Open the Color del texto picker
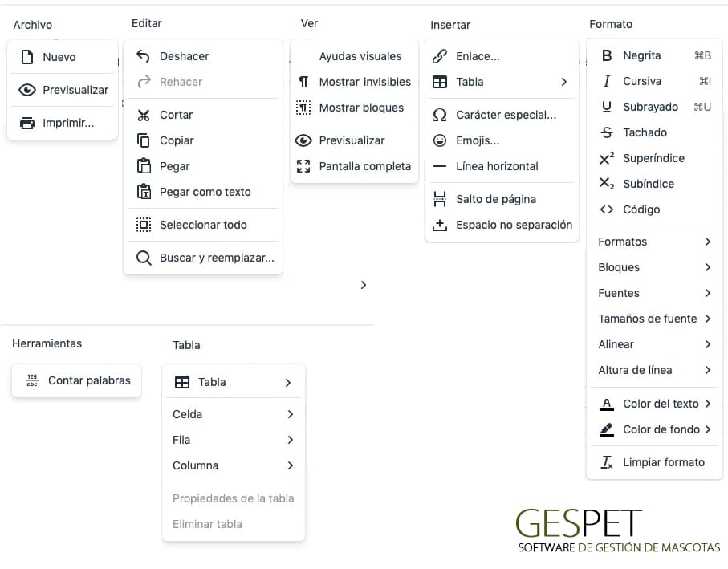728x569 pixels. click(x=654, y=404)
